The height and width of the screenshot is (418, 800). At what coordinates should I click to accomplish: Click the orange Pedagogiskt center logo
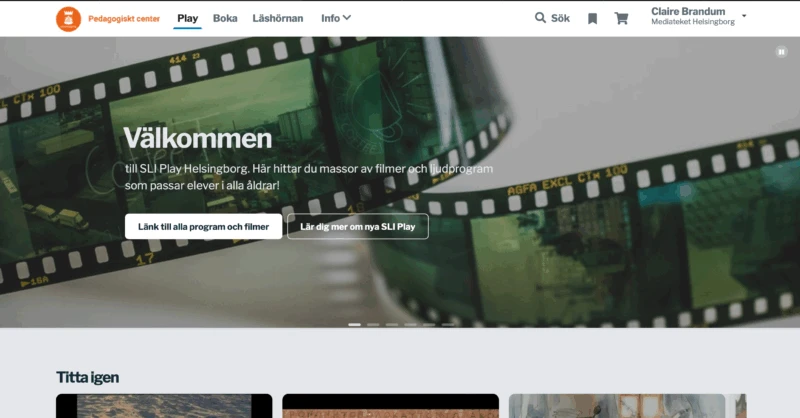(x=68, y=19)
